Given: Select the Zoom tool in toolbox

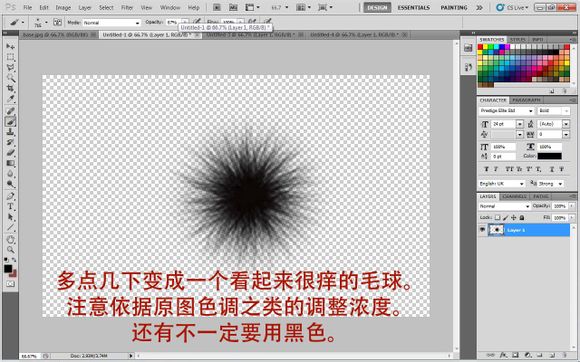Looking at the screenshot, I should (x=10, y=250).
